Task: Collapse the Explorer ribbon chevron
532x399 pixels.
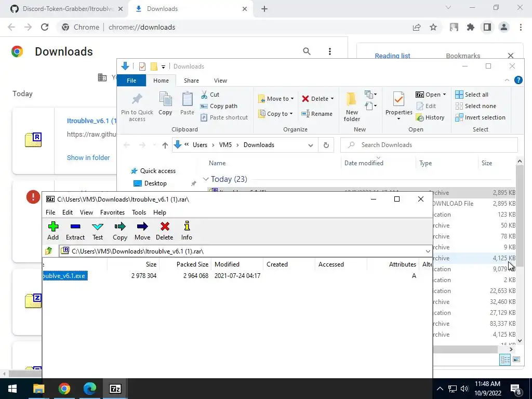Action: point(507,80)
